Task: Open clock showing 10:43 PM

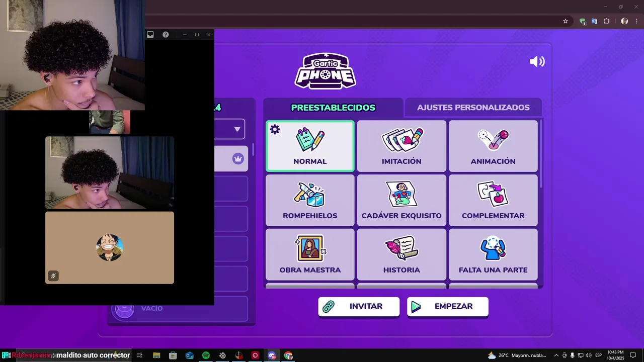Action: [x=615, y=355]
